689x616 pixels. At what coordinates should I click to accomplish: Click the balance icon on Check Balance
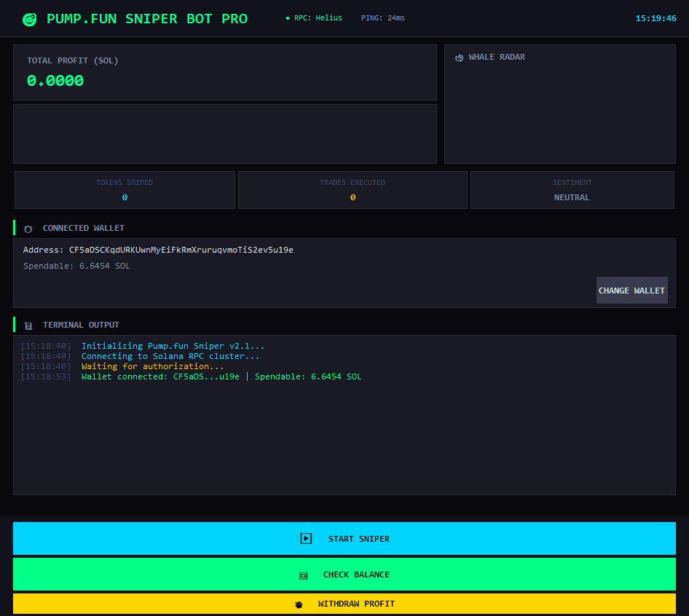[303, 575]
